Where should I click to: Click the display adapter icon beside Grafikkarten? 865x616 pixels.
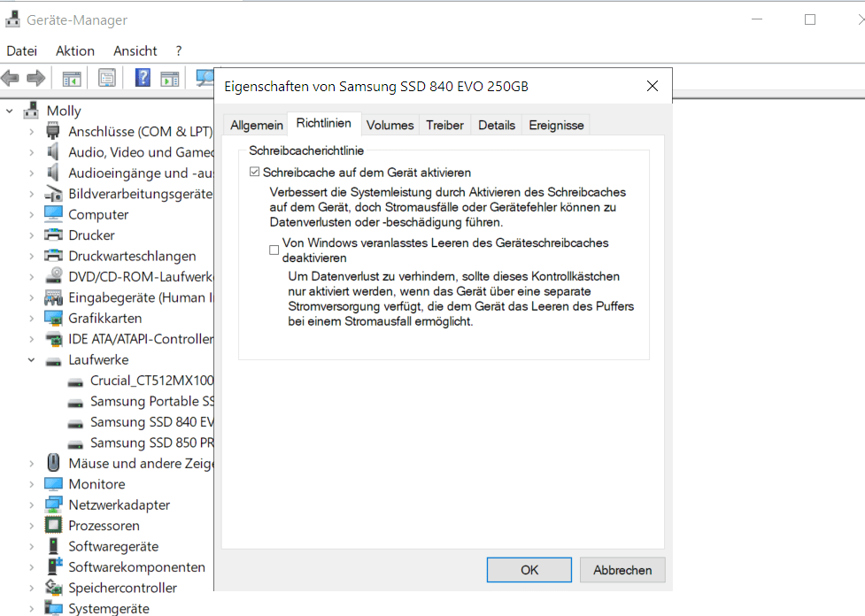pyautogui.click(x=53, y=319)
